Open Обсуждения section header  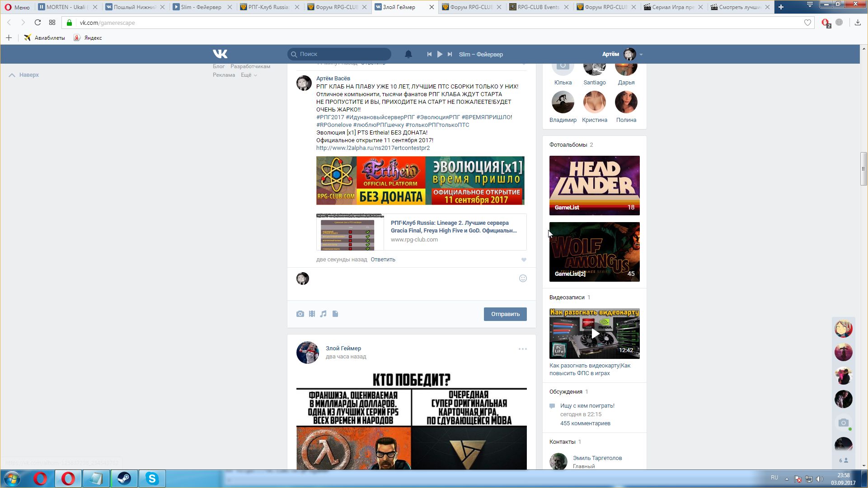[x=566, y=392]
